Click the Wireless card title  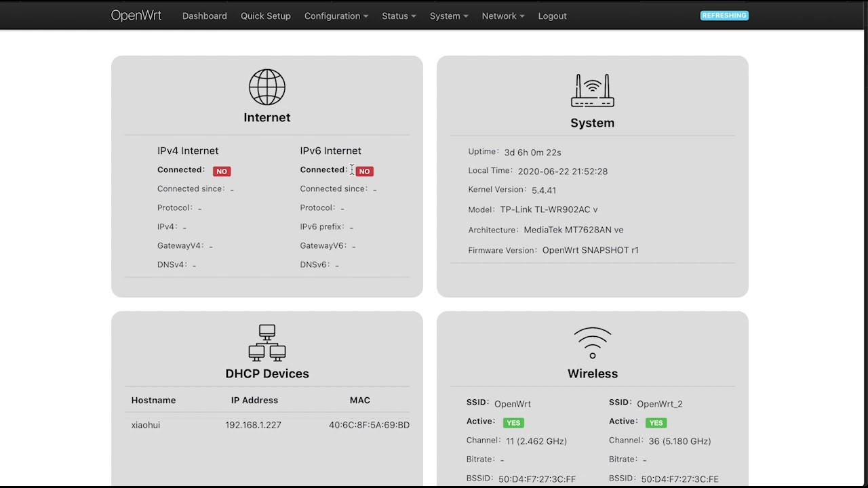pos(592,373)
